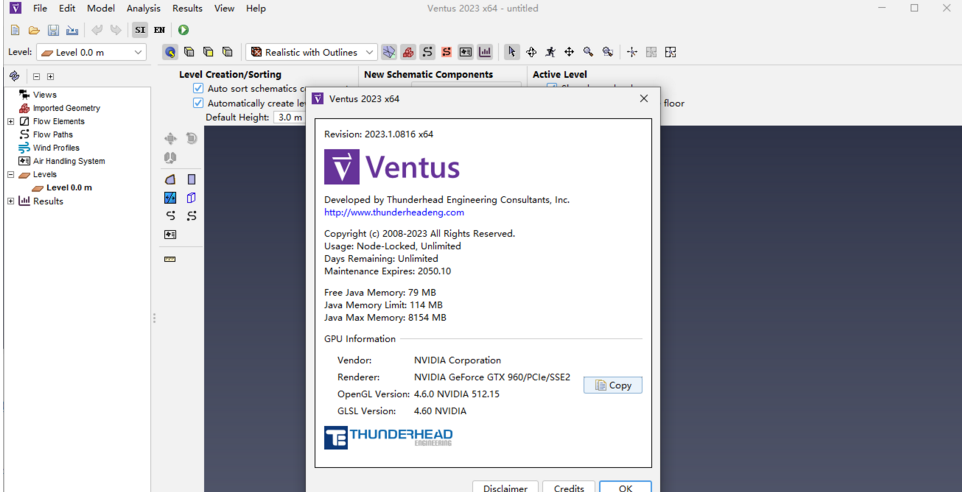This screenshot has height=492, width=962.
Task: Select the purple 3D box tool in the palette
Action: (191, 198)
